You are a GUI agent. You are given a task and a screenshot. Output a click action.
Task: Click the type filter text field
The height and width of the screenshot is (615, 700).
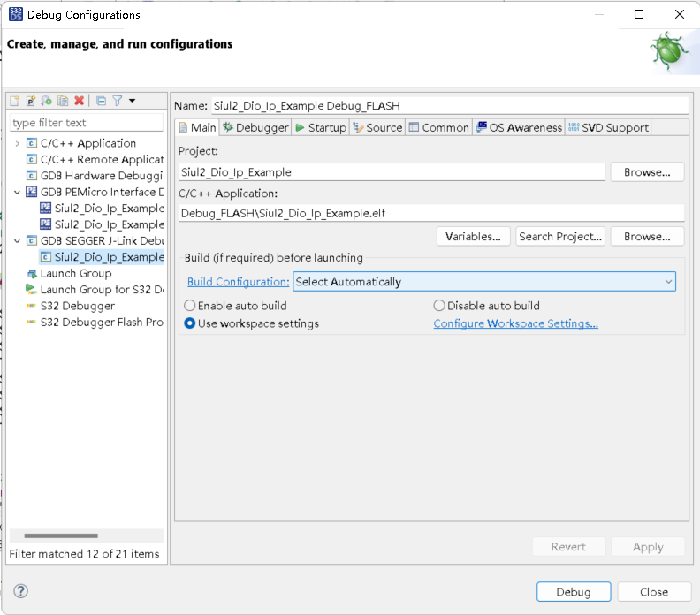pos(86,123)
